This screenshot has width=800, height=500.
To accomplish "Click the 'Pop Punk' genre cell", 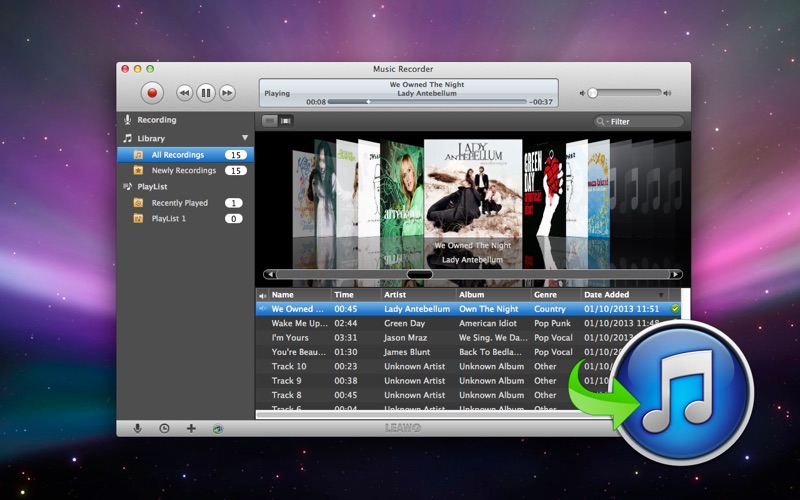I will pos(552,323).
